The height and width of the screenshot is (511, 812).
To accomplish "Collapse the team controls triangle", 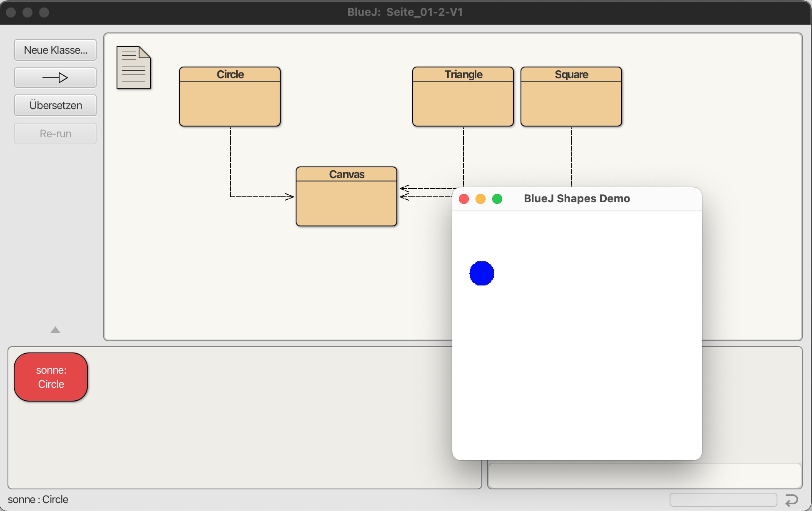I will coord(55,330).
